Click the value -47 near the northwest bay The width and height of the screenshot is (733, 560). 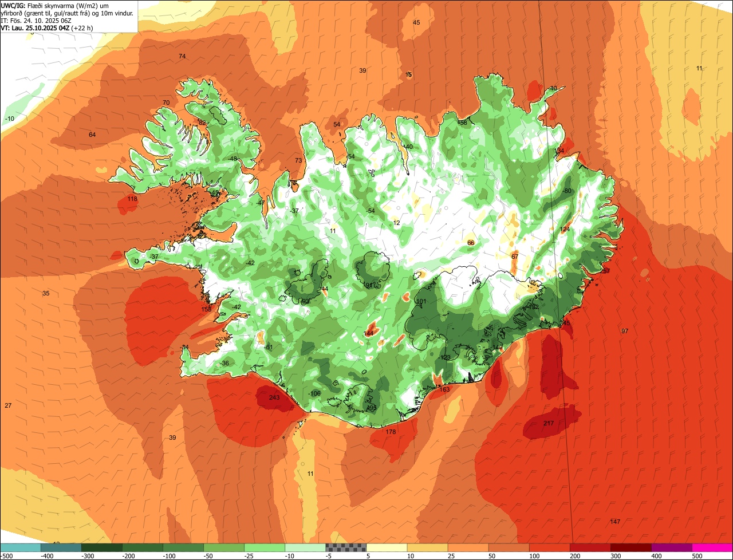tap(261, 203)
